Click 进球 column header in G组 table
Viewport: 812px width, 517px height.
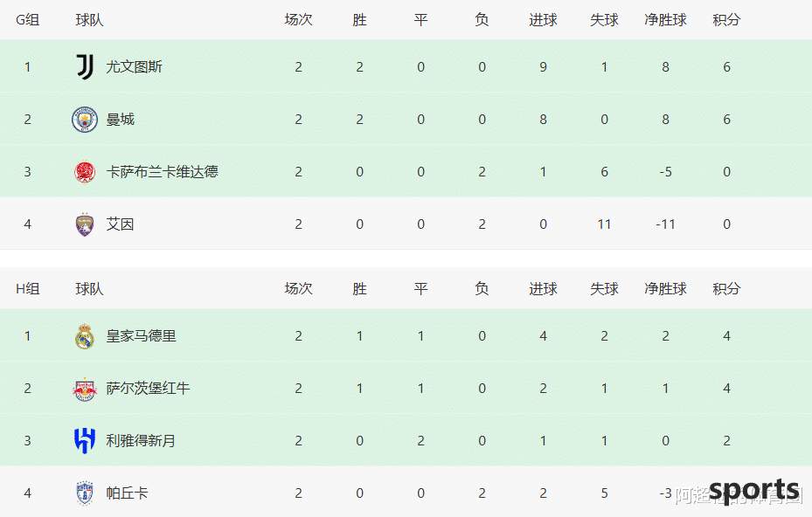point(544,20)
